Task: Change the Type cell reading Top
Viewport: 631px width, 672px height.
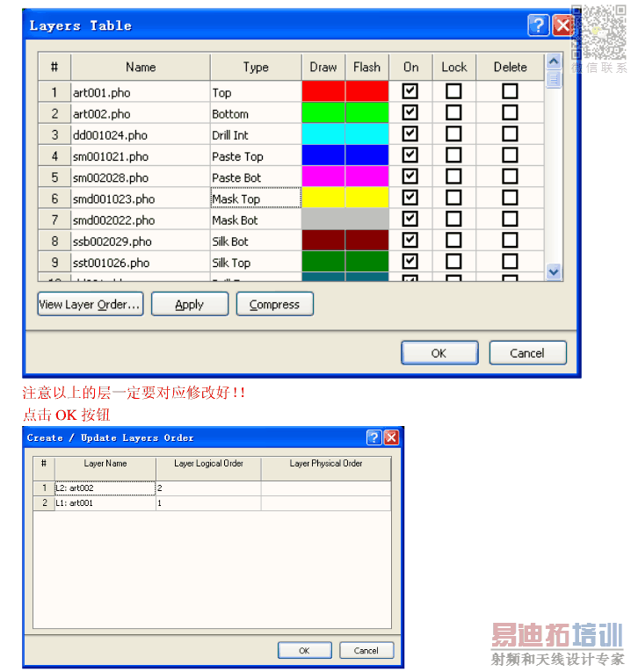Action: pyautogui.click(x=256, y=91)
